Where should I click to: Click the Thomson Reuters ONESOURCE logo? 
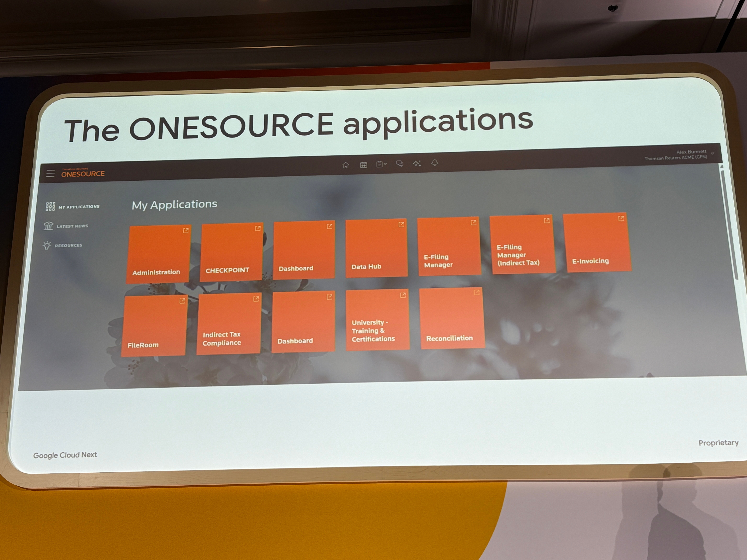(x=83, y=173)
